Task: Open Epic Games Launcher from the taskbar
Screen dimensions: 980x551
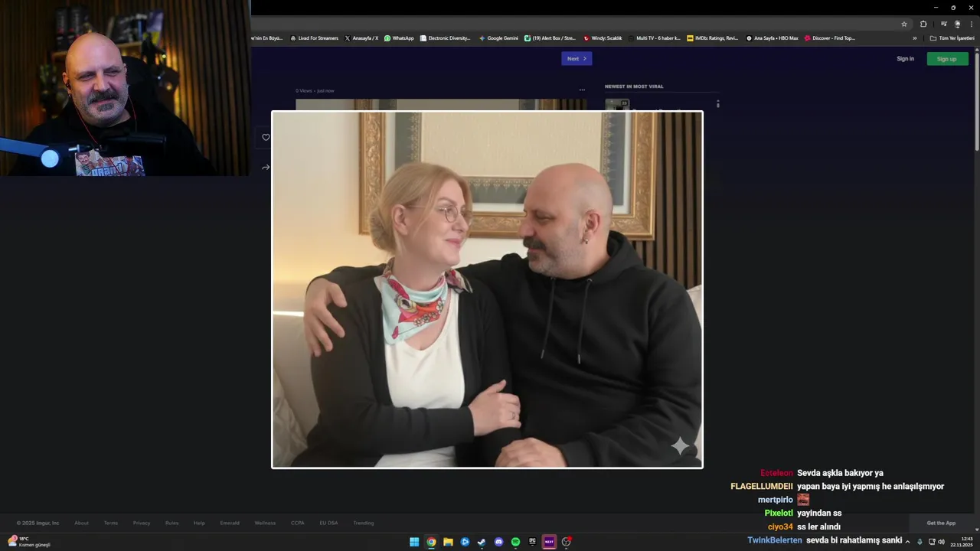Action: pyautogui.click(x=532, y=542)
